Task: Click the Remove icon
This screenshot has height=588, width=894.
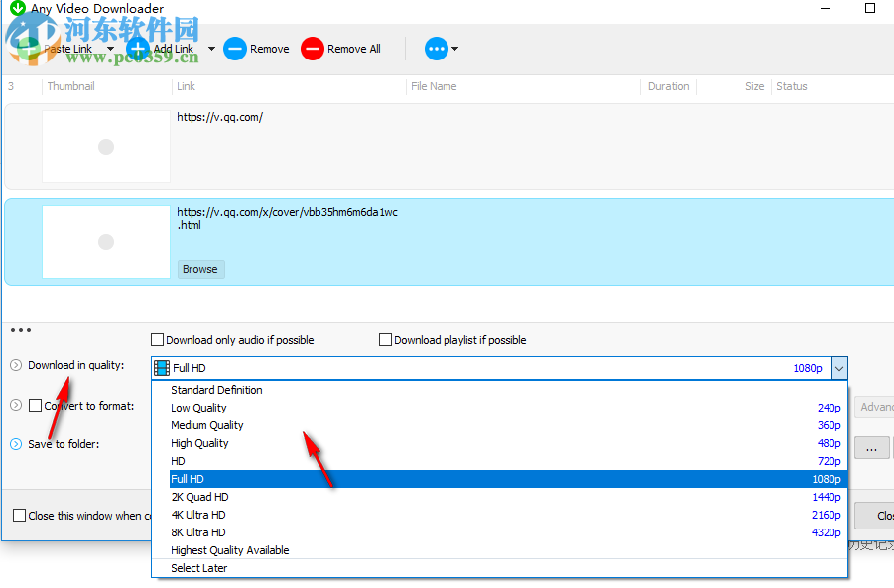Action: tap(234, 48)
